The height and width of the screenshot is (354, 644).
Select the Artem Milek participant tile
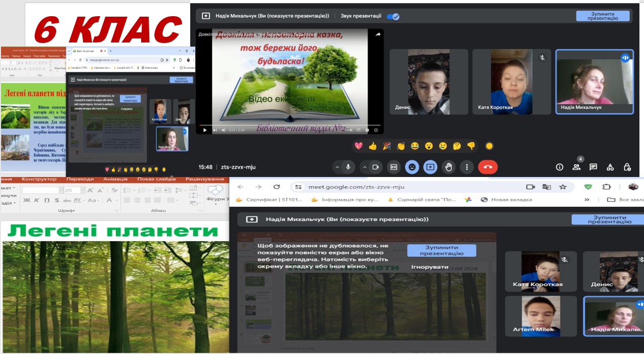[541, 316]
